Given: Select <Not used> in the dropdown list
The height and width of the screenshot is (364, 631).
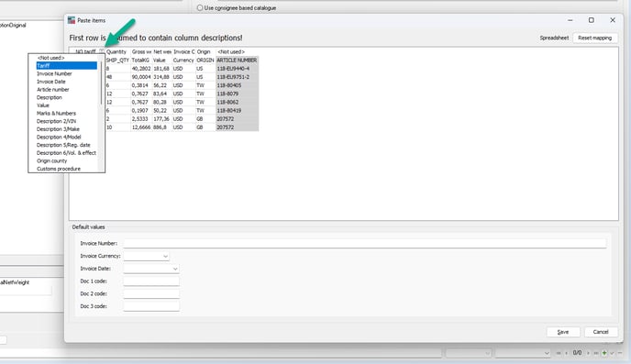Looking at the screenshot, I should point(66,58).
